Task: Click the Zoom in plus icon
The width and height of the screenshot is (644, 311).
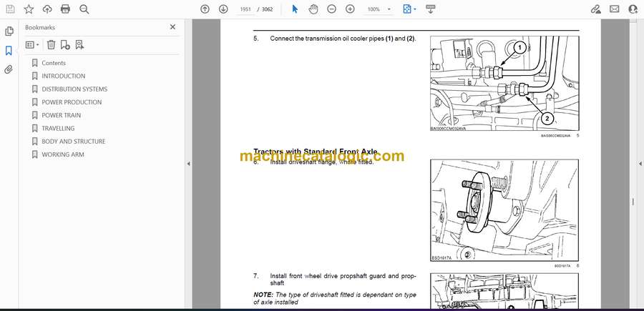Action: click(x=350, y=9)
